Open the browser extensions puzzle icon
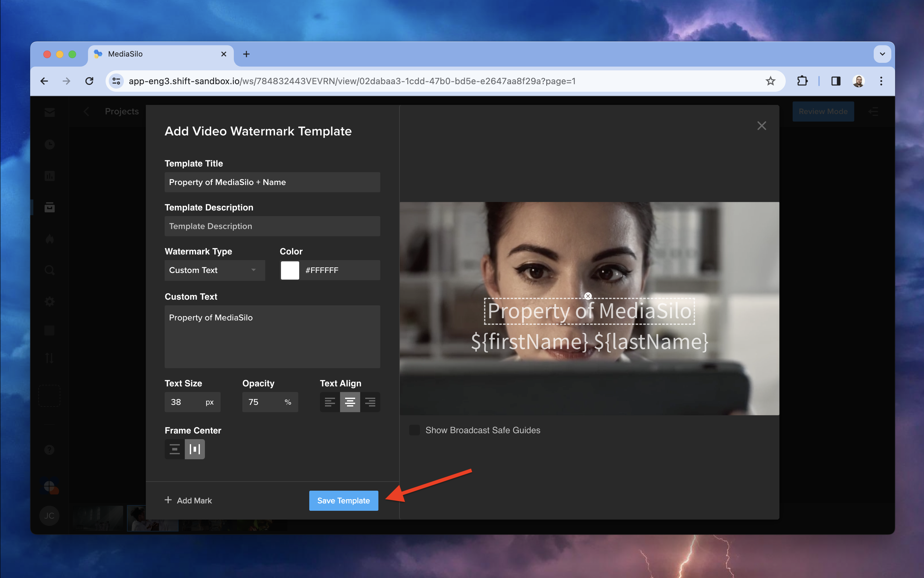The image size is (924, 578). (x=802, y=81)
